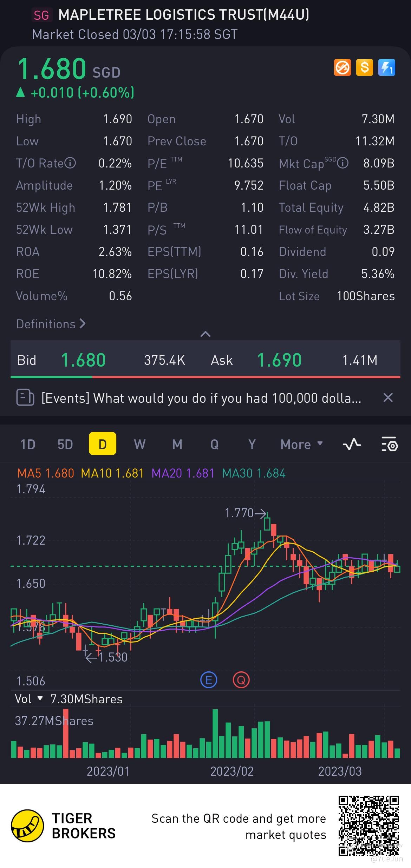Image resolution: width=411 pixels, height=868 pixels.
Task: Tap the MA5 1.680 label
Action: (x=46, y=473)
